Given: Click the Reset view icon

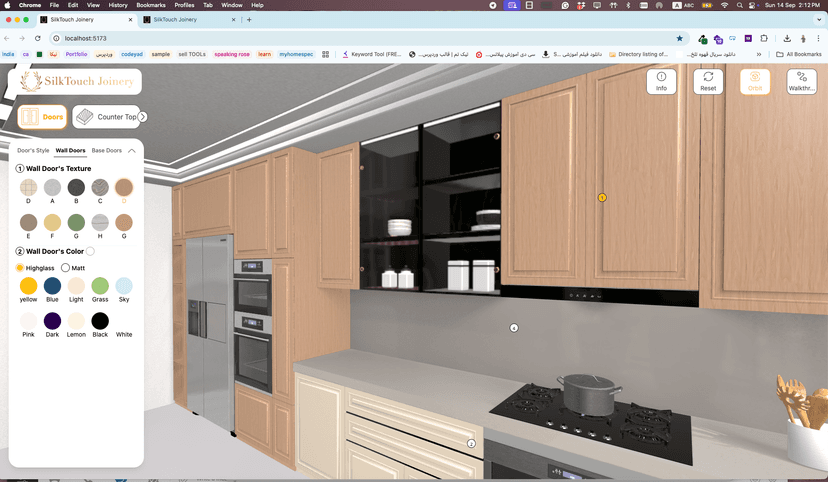Looking at the screenshot, I should pyautogui.click(x=708, y=81).
